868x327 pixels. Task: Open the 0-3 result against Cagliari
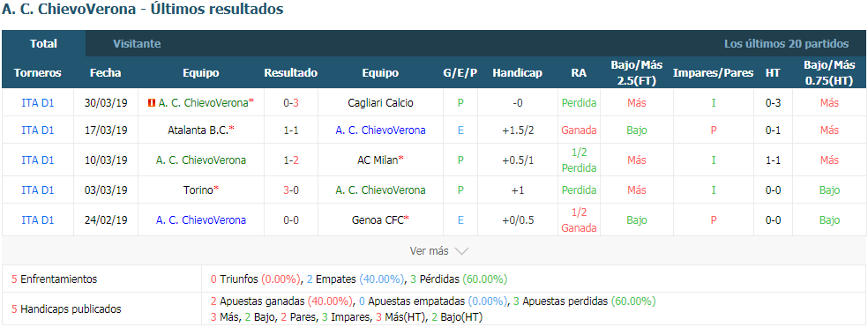(290, 102)
